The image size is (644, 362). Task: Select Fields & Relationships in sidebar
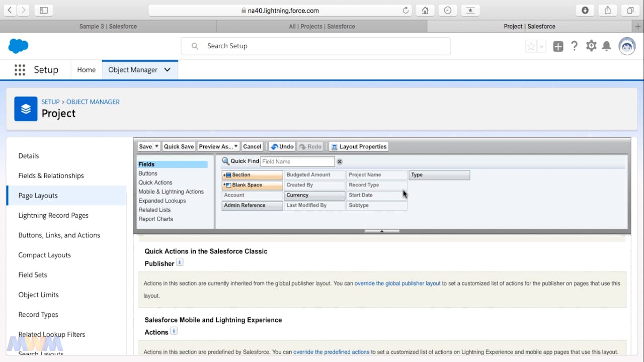point(51,175)
